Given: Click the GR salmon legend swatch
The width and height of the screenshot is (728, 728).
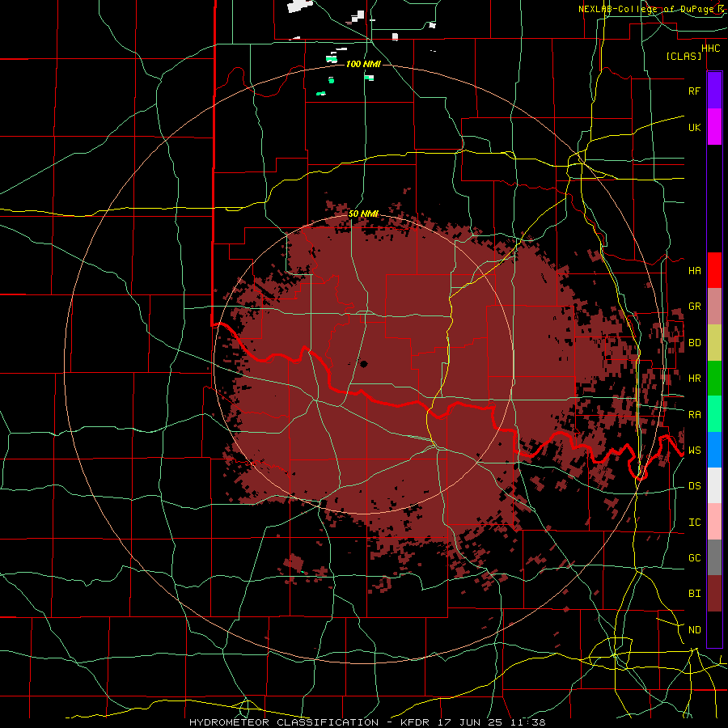Looking at the screenshot, I should point(714,307).
